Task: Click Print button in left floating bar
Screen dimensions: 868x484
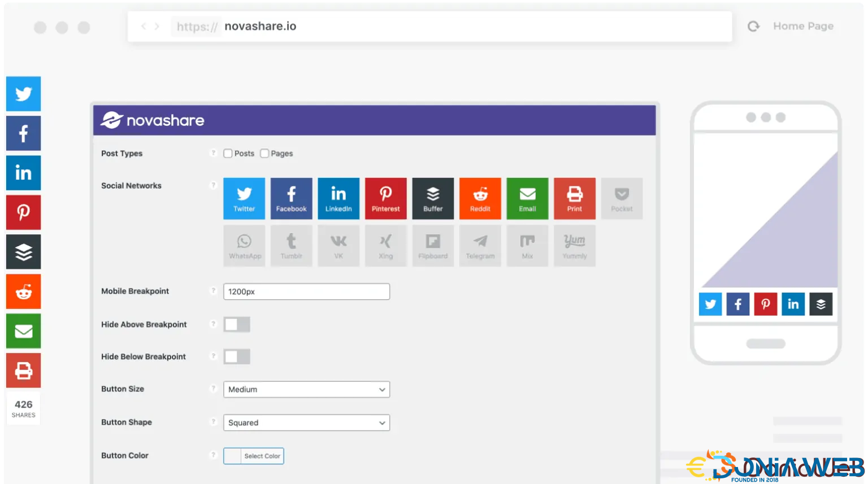Action: [23, 370]
